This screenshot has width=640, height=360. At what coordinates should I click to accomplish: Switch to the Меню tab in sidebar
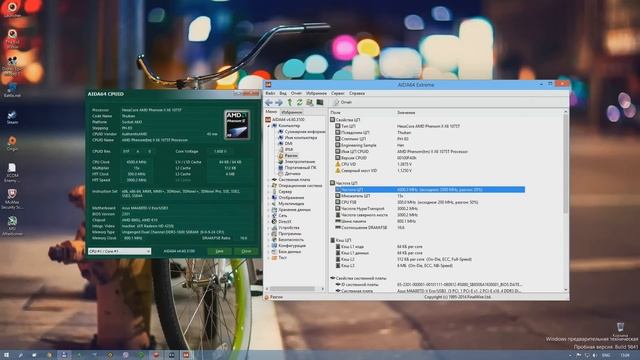pyautogui.click(x=271, y=112)
